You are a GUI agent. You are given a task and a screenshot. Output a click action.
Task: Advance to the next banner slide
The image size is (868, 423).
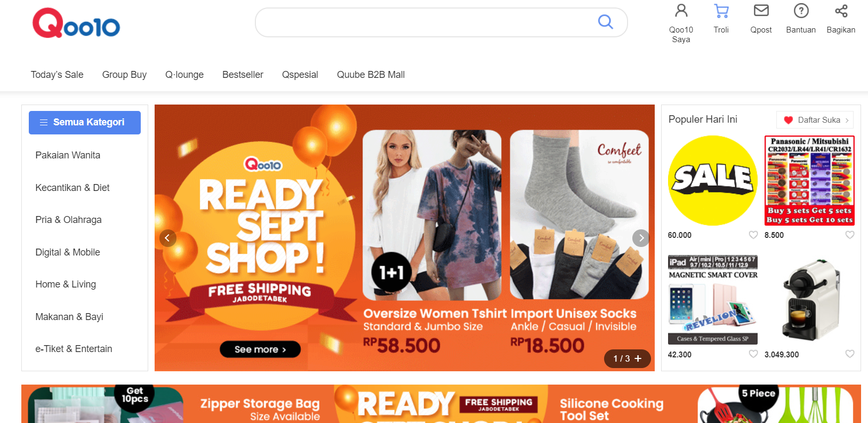641,238
